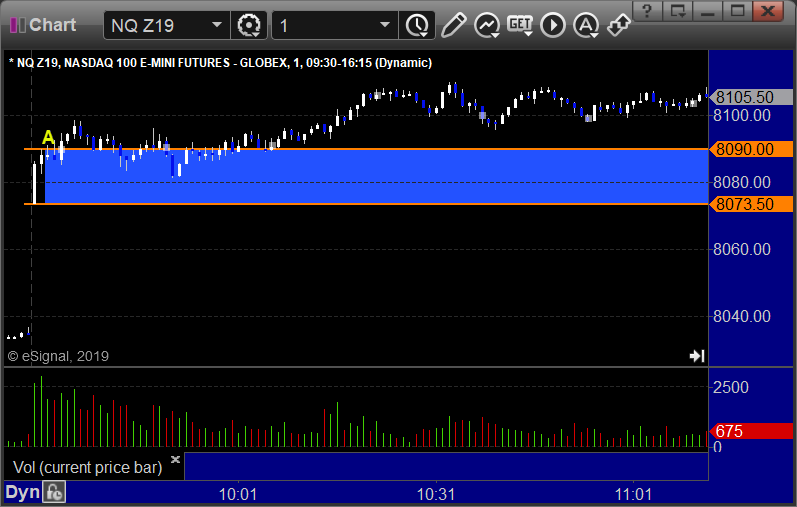Click the symbol settings gear icon

(x=249, y=25)
